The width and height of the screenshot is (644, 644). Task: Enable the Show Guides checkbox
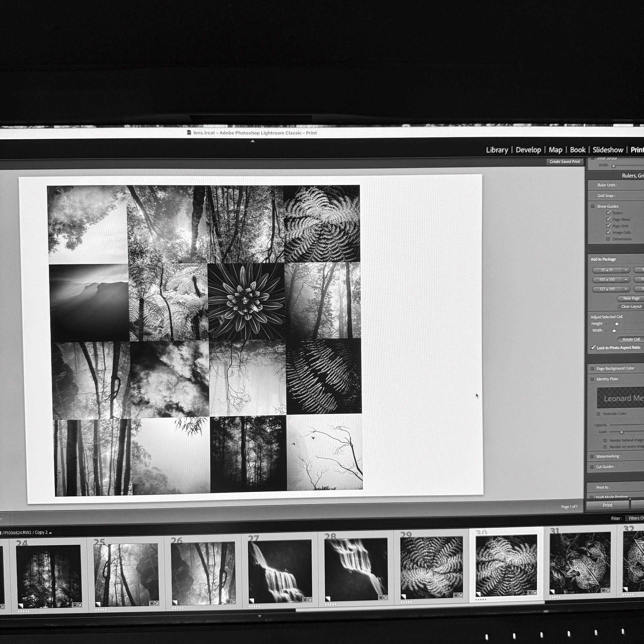[x=593, y=206]
